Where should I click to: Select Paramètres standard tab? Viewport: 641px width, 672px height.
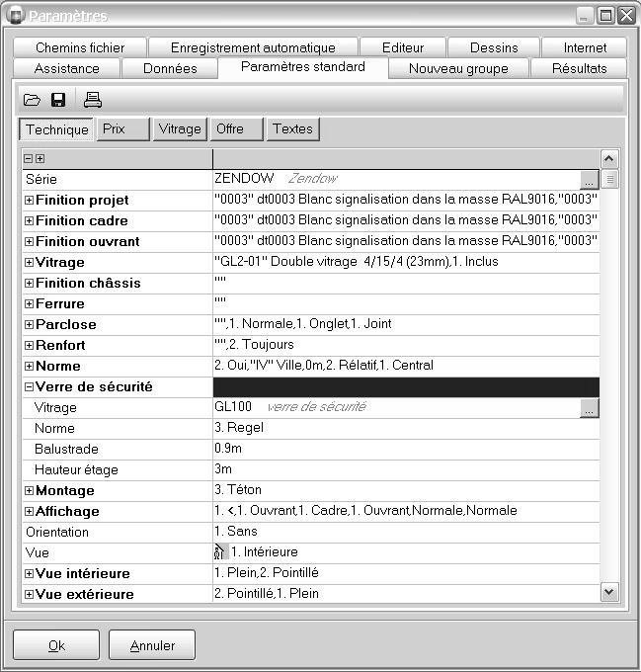[303, 67]
